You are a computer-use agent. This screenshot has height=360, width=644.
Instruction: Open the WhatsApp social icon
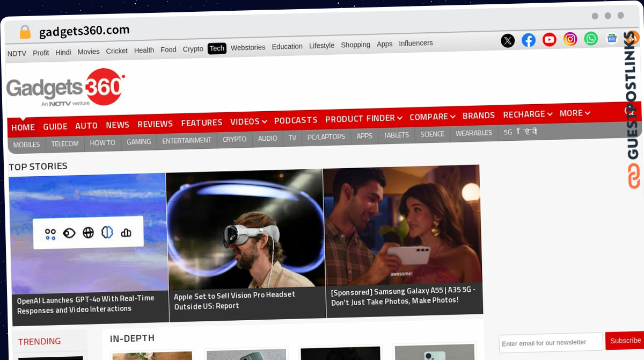[x=591, y=39]
